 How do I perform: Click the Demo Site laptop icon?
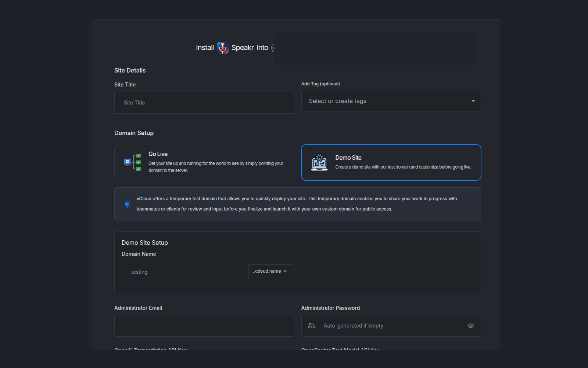click(319, 162)
